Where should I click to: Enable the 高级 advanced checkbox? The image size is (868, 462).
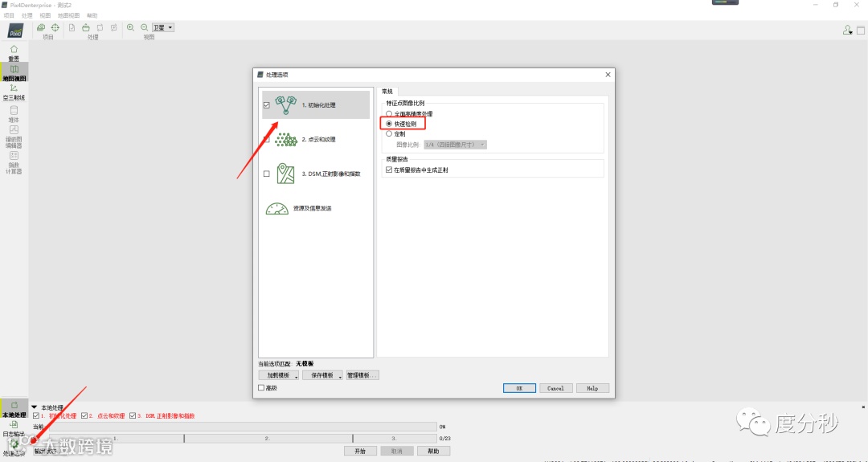coord(261,388)
